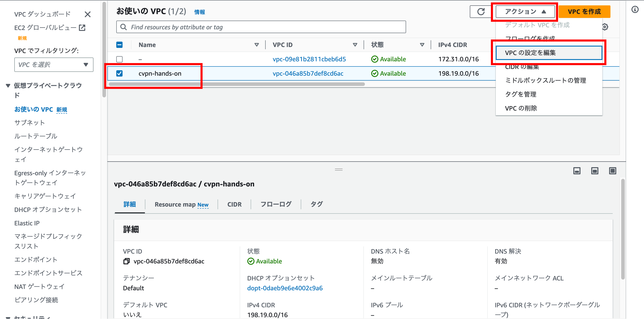Open table preferences gear icon
644x319 pixels.
pos(605,27)
